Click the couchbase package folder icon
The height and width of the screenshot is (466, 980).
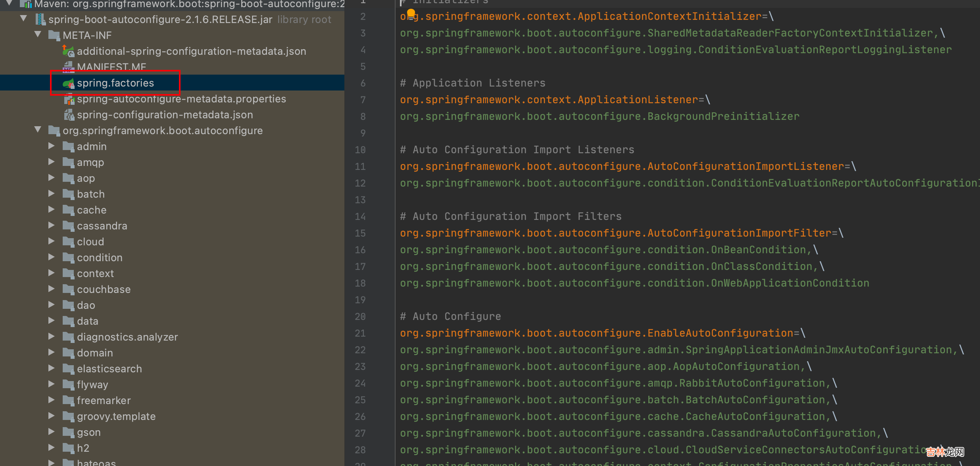[x=68, y=289]
